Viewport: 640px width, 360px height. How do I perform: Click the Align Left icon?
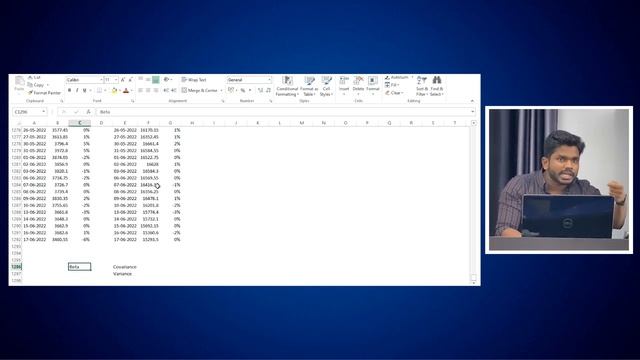(140, 90)
